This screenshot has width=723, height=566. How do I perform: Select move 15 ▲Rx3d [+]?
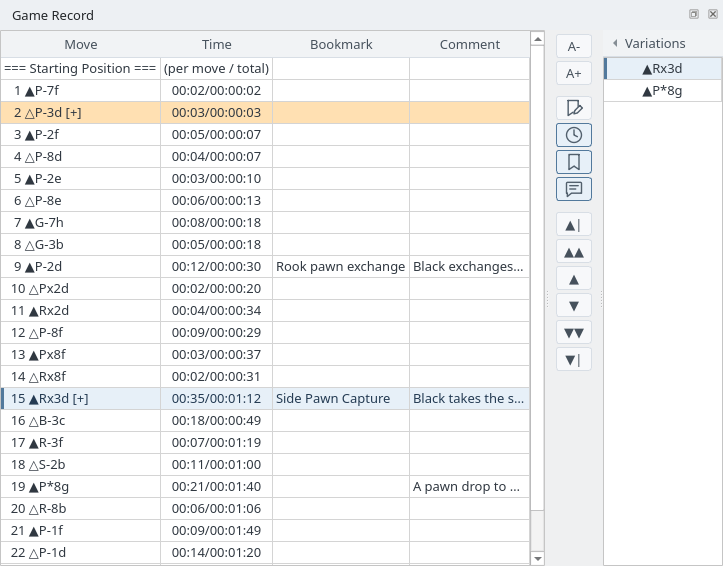coord(265,399)
